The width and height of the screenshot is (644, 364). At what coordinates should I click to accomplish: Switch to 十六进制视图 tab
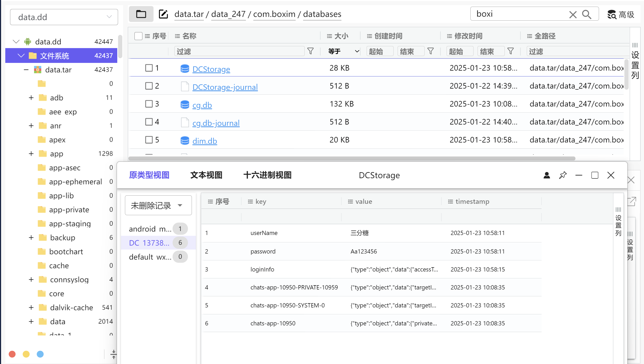point(267,175)
